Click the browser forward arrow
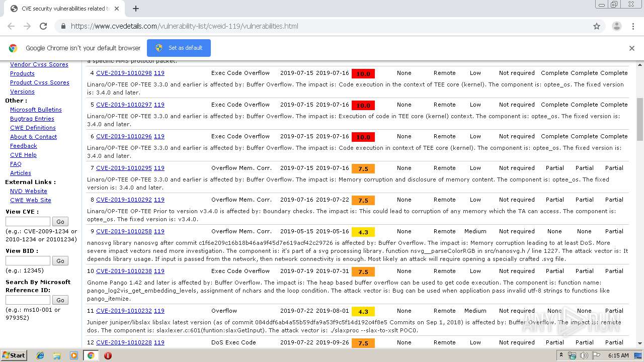 27,26
